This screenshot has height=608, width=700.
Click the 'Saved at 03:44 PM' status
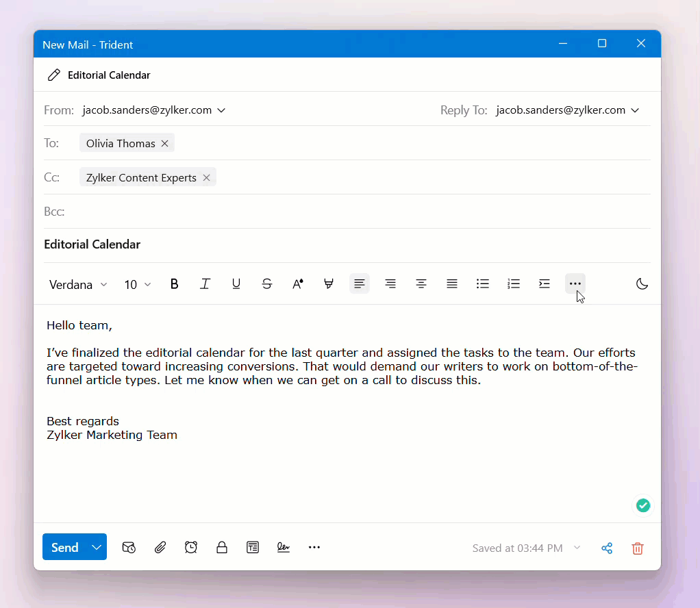[x=517, y=548]
